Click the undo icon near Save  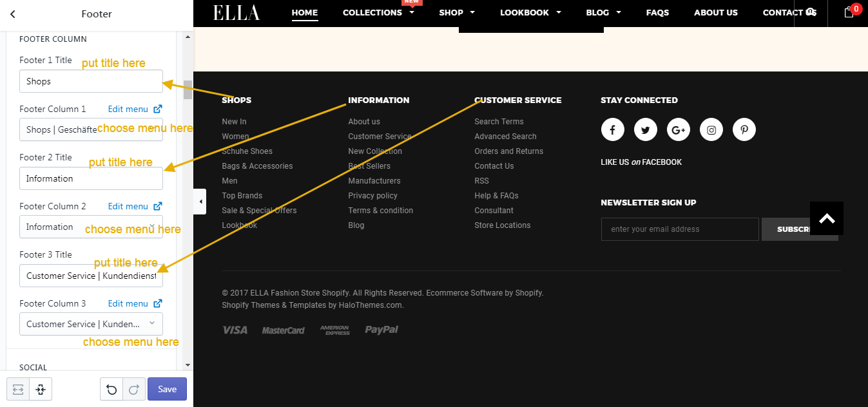[111, 389]
